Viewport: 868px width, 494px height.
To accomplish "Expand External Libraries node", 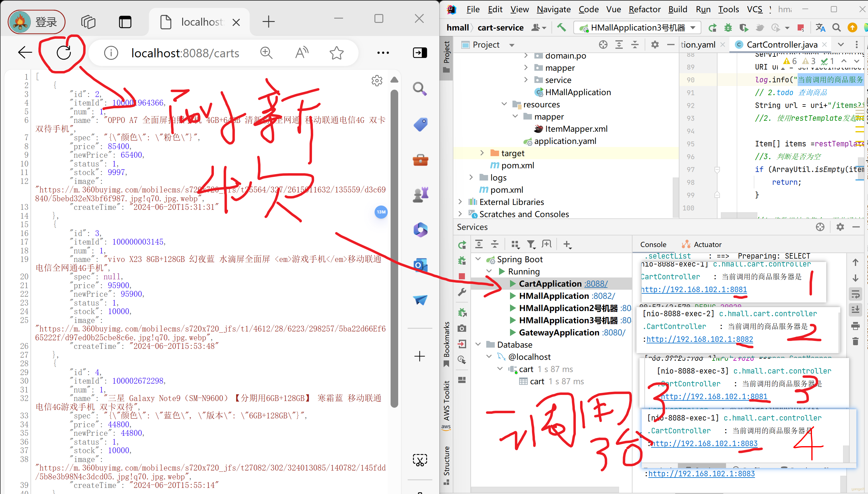I will point(460,202).
